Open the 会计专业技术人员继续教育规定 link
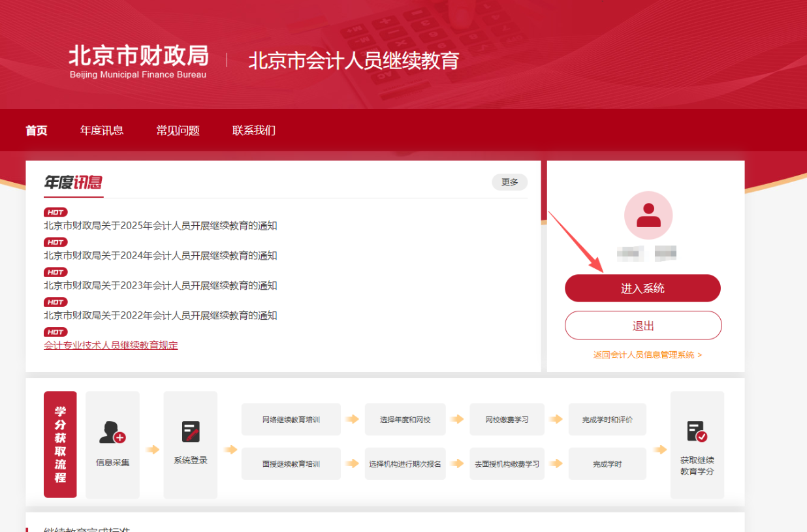Screen dimensions: 807x532 click(x=110, y=345)
